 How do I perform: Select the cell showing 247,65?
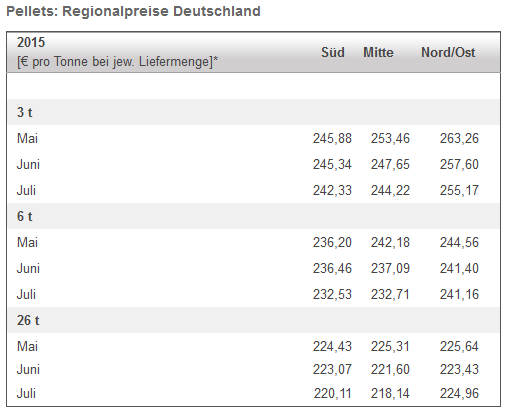[x=390, y=164]
